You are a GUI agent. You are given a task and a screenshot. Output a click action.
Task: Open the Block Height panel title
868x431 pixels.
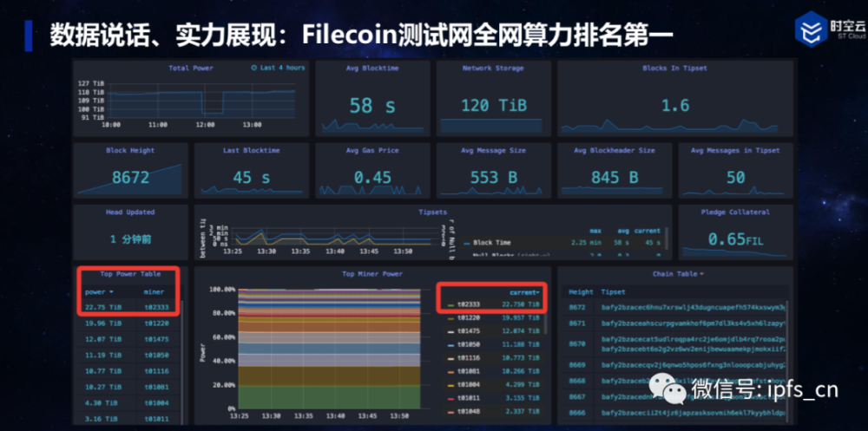(x=130, y=150)
